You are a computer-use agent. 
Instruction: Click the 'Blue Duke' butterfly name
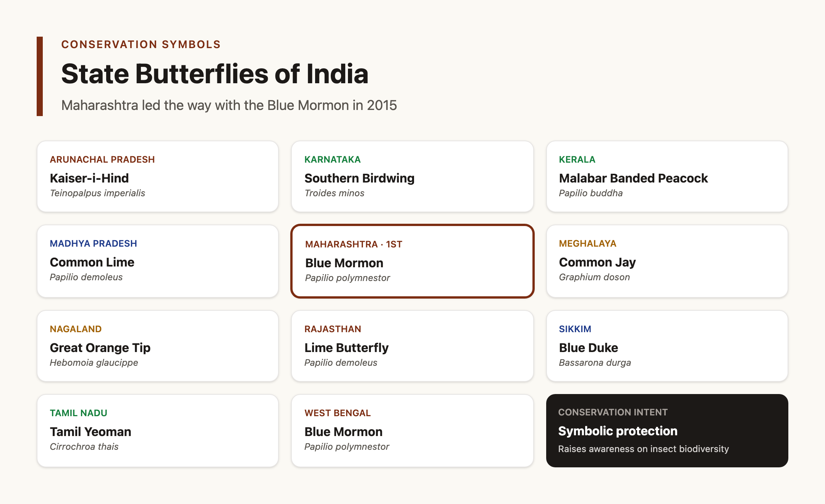(x=589, y=348)
